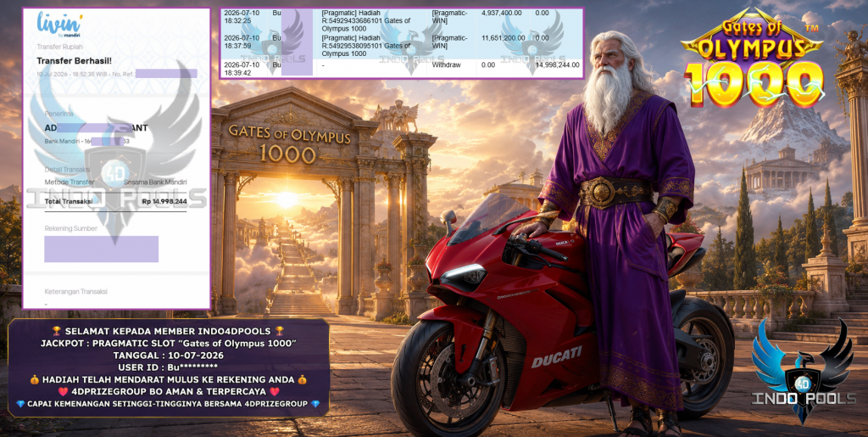Click the 'Withdraw' table cell
The height and width of the screenshot is (437, 868).
click(x=444, y=64)
